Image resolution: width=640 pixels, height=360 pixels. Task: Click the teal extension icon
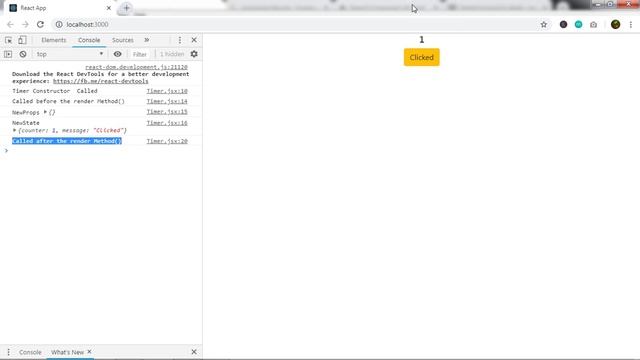[578, 24]
